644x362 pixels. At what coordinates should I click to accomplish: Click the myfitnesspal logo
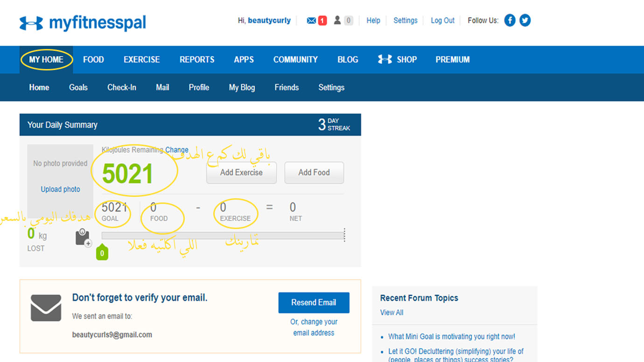(83, 22)
